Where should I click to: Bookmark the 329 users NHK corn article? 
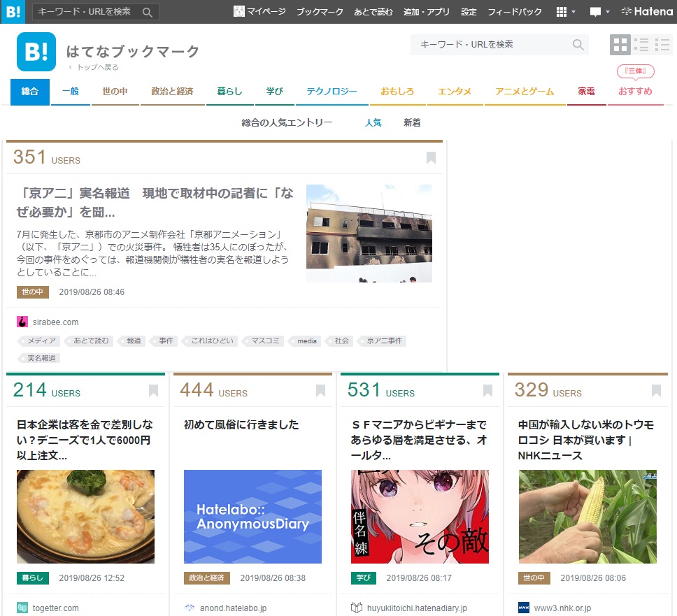656,390
